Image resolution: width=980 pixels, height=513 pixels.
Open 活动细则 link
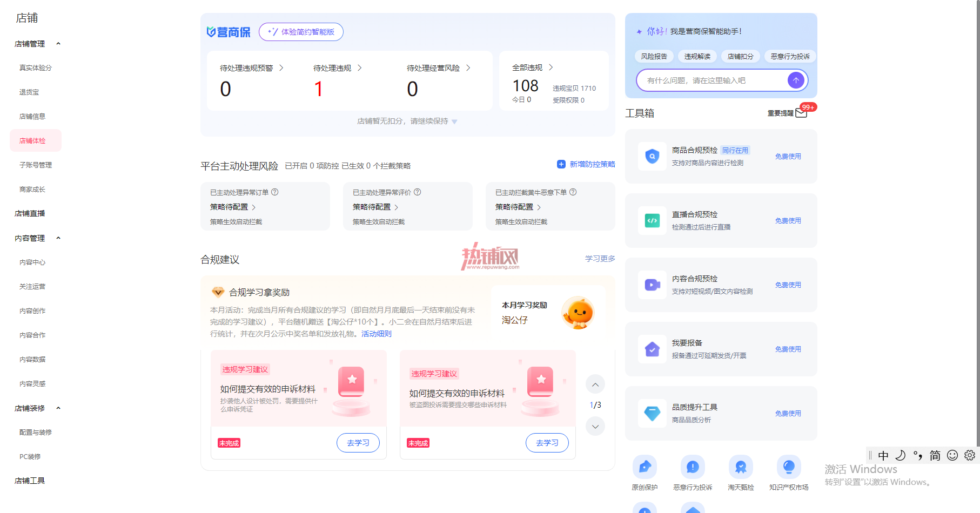[377, 334]
